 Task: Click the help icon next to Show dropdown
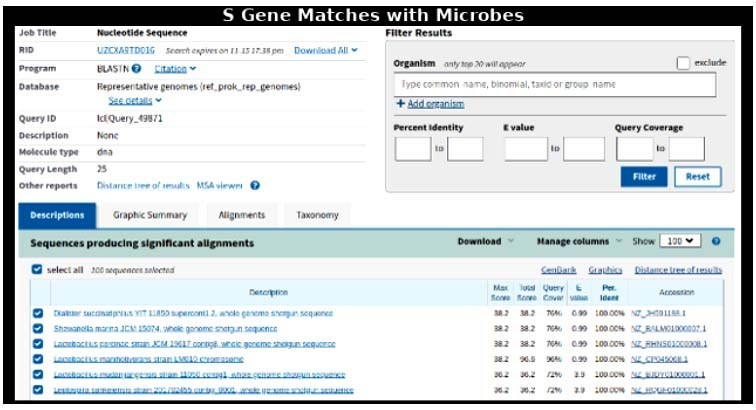coord(716,242)
